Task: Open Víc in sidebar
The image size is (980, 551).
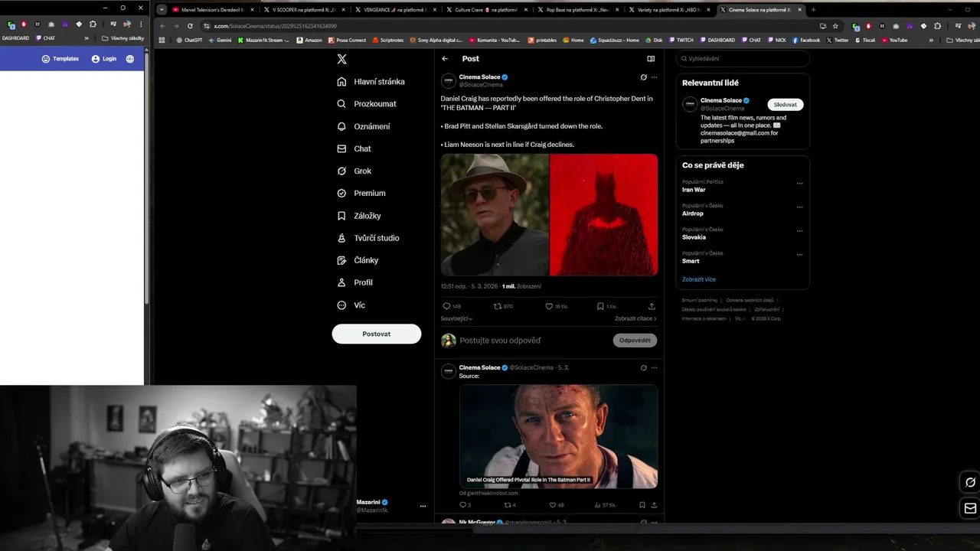Action: click(x=351, y=305)
